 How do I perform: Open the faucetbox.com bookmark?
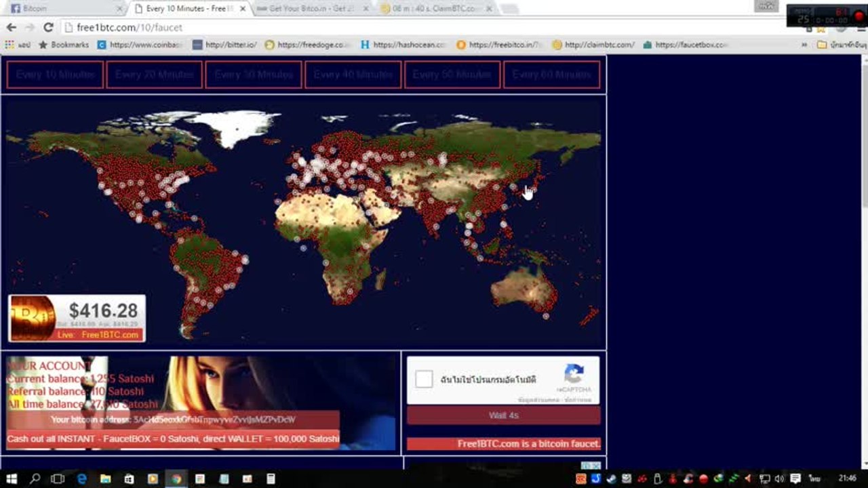686,45
